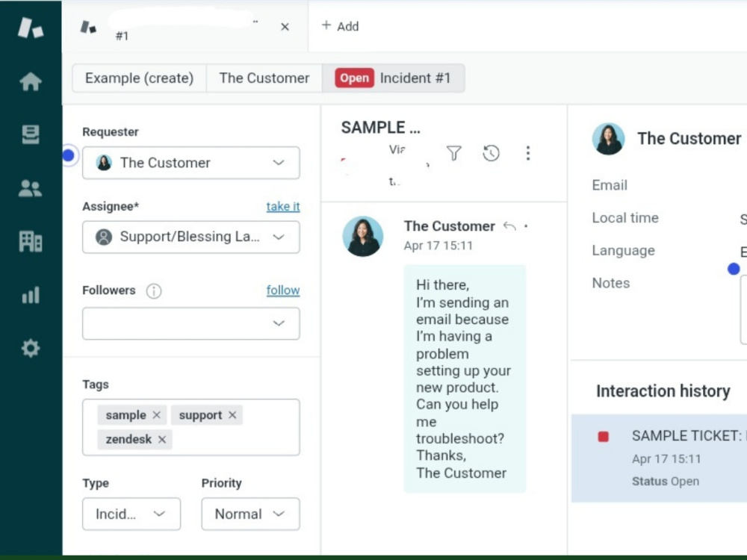Image resolution: width=747 pixels, height=560 pixels.
Task: Click the Open status badge
Action: 354,78
